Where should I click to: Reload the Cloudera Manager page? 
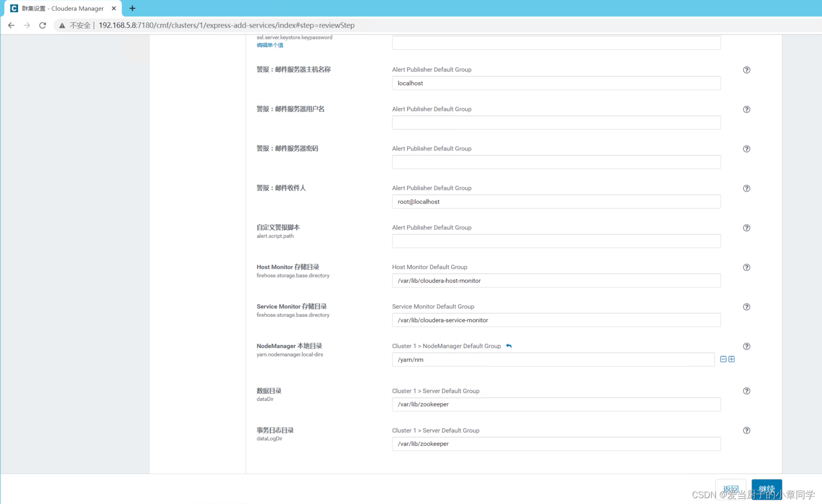(43, 25)
